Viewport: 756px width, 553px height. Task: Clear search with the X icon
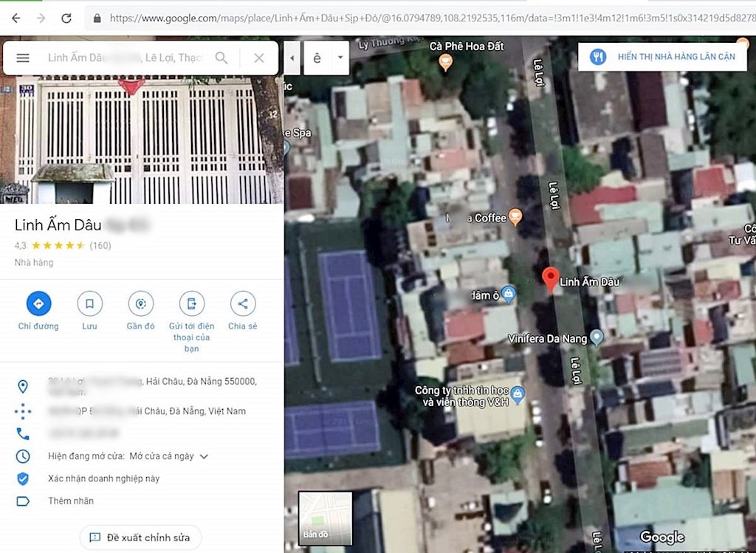coord(258,58)
